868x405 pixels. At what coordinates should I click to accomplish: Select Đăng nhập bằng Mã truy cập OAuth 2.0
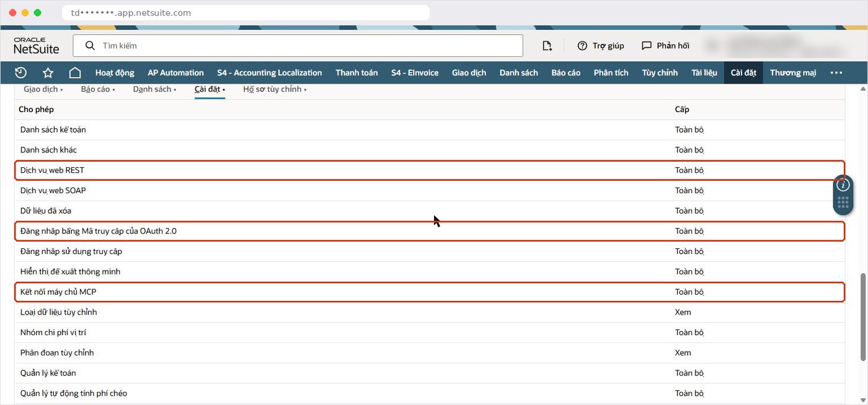430,231
